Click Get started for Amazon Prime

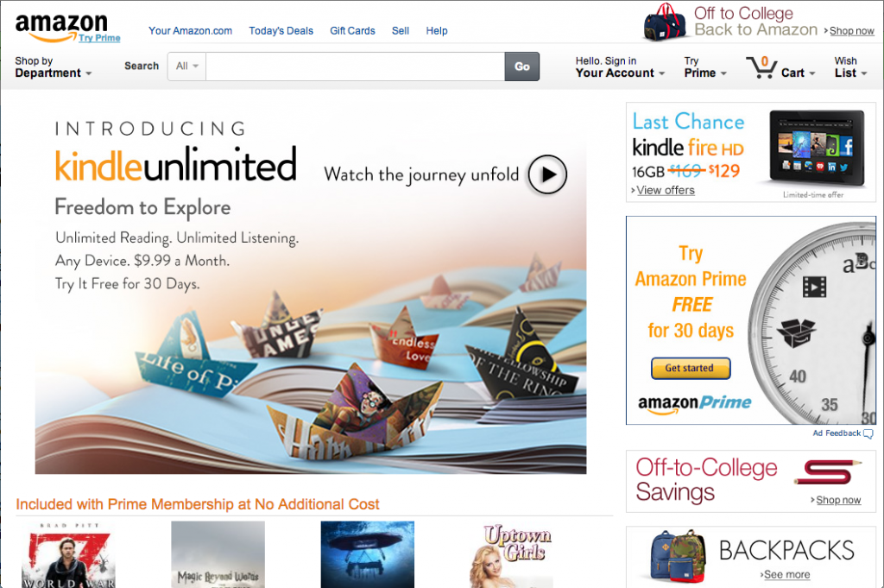691,368
